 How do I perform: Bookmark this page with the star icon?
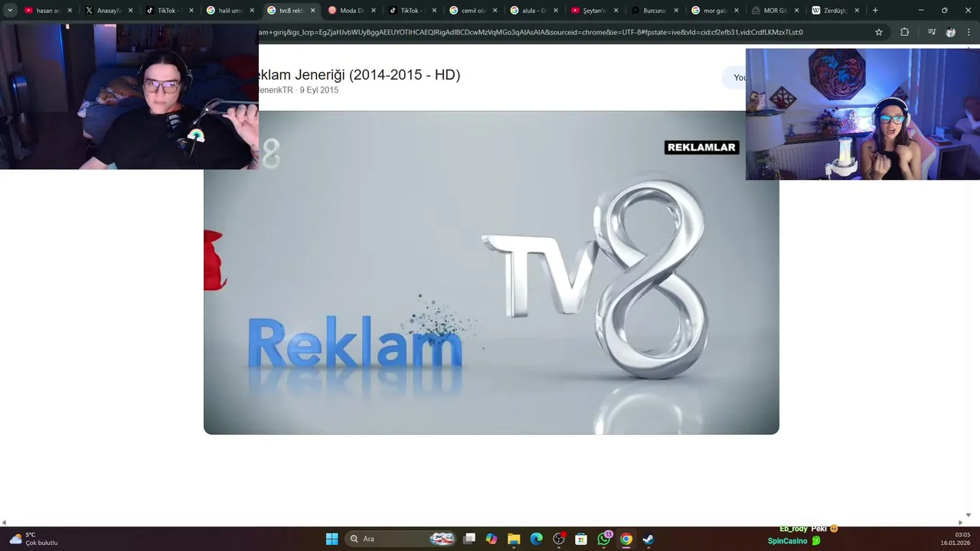click(879, 32)
